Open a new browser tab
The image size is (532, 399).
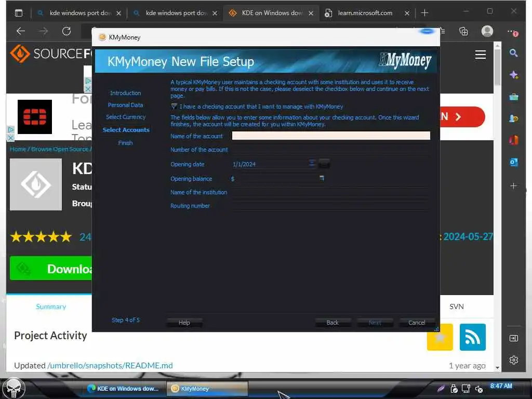(x=424, y=13)
